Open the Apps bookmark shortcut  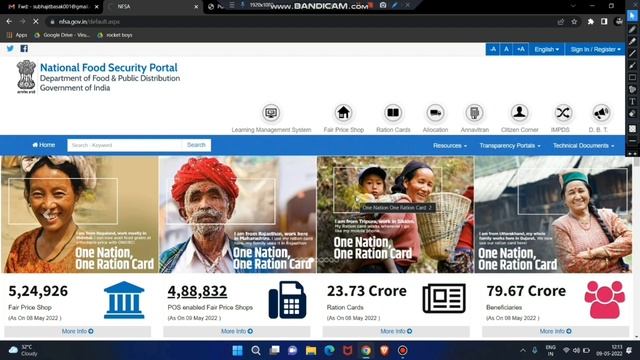click(17, 35)
